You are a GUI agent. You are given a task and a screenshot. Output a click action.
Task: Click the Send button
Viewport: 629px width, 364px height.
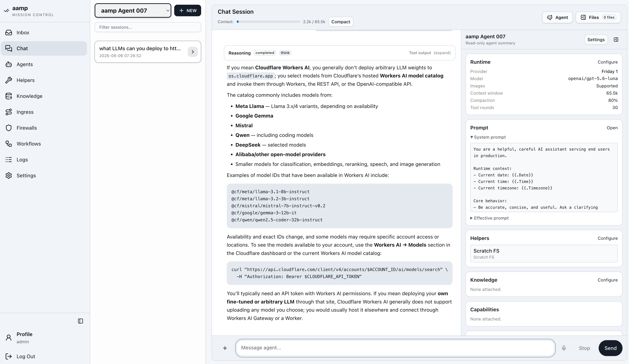610,348
